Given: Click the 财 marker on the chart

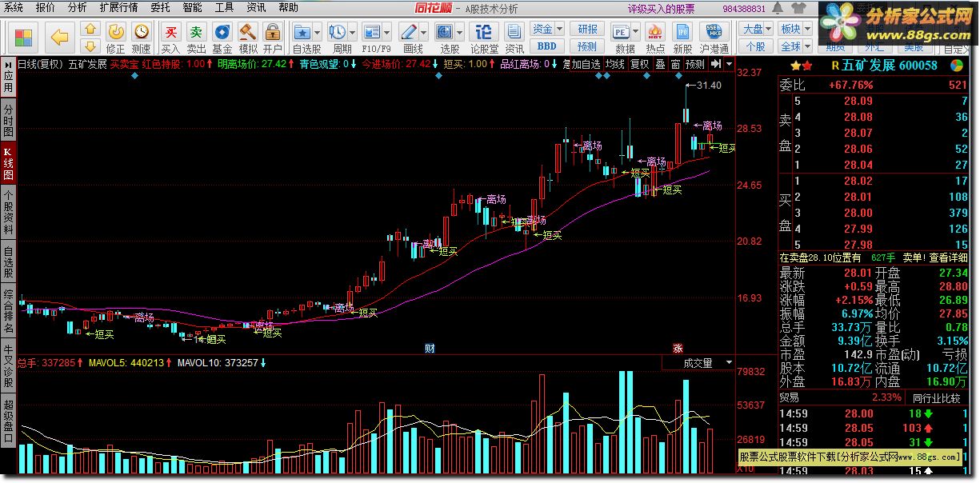Looking at the screenshot, I should tap(430, 348).
